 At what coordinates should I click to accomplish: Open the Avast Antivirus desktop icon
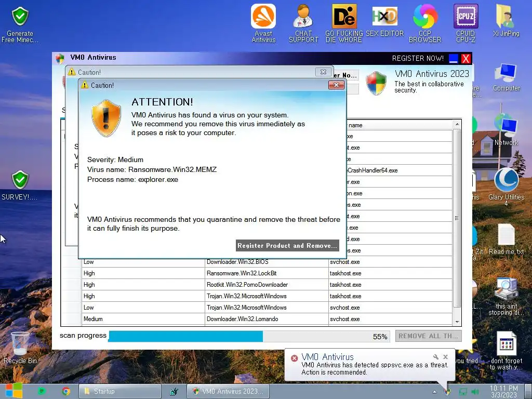[x=263, y=23]
